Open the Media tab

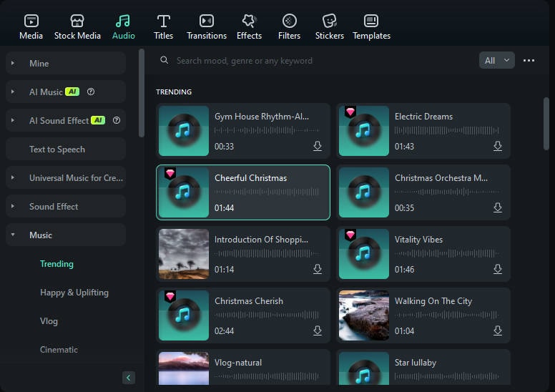[x=31, y=27]
